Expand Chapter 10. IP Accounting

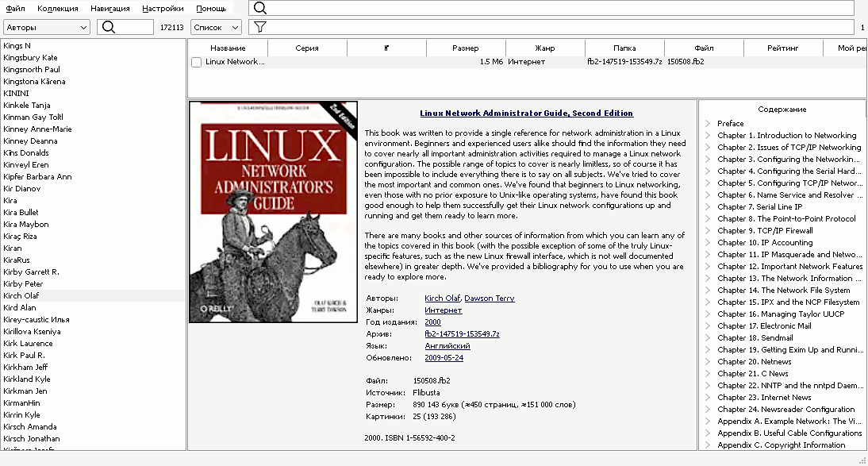click(x=708, y=243)
